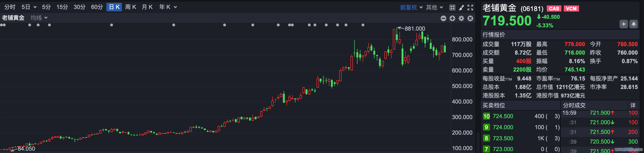The width and height of the screenshot is (644, 153).
Task: Click the 成交额 value 8.72亿
Action: [523, 53]
